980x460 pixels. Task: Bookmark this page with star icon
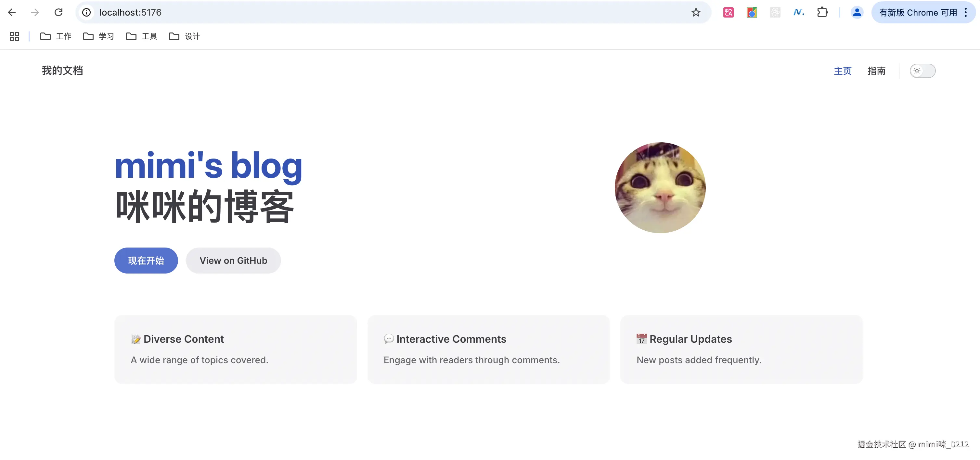point(695,13)
